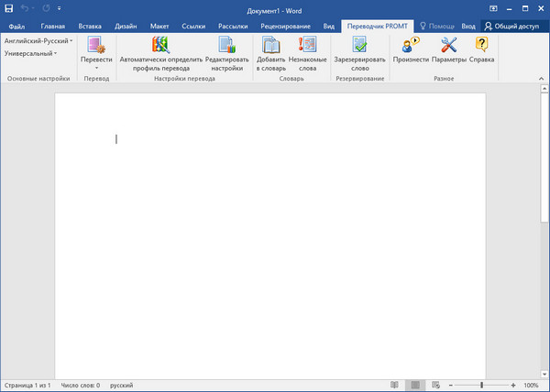Open the Quick Access Toolbar customize arrow

(60, 9)
